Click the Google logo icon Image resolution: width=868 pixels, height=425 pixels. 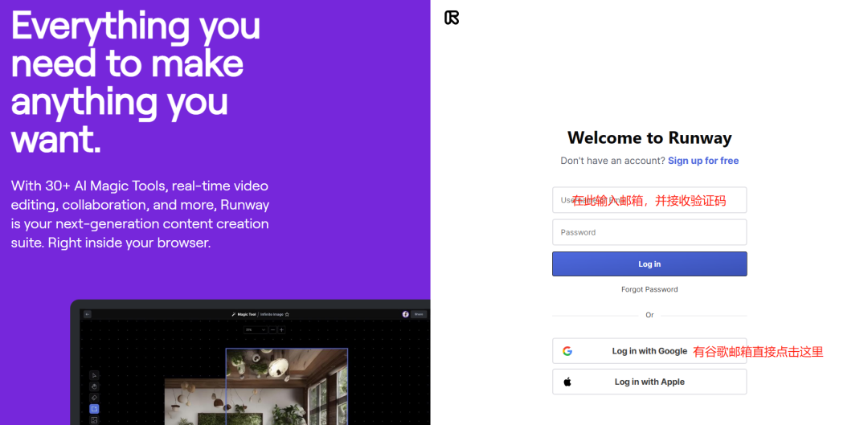567,351
